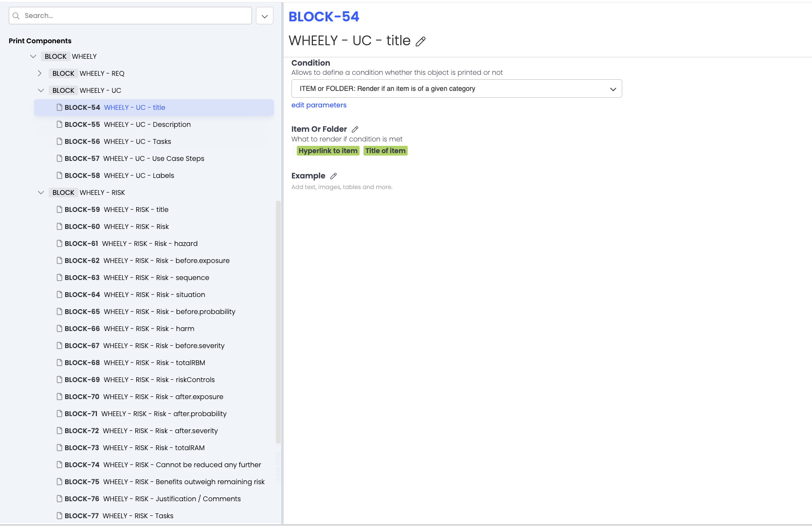Image resolution: width=812 pixels, height=526 pixels.
Task: Click the BLOCK-54 heading link
Action: pos(324,17)
